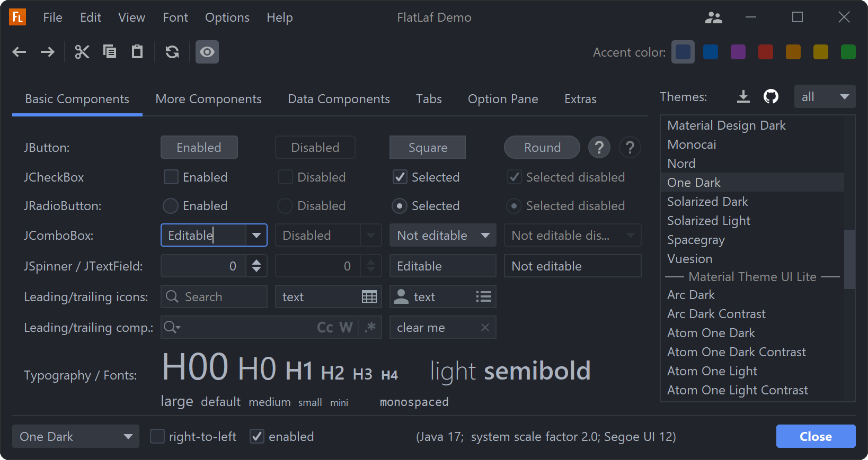Open the Options menu
The height and width of the screenshot is (460, 868).
pos(227,17)
